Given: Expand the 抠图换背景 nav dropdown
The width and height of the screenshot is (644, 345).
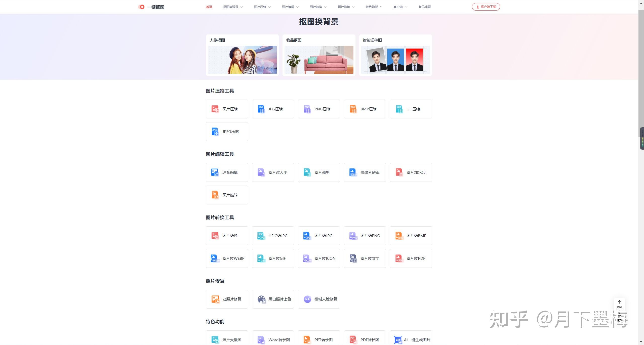Looking at the screenshot, I should pyautogui.click(x=233, y=7).
